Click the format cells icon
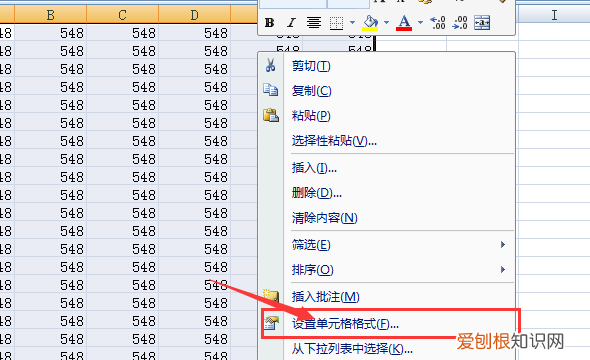The image size is (590, 360). coord(271,323)
